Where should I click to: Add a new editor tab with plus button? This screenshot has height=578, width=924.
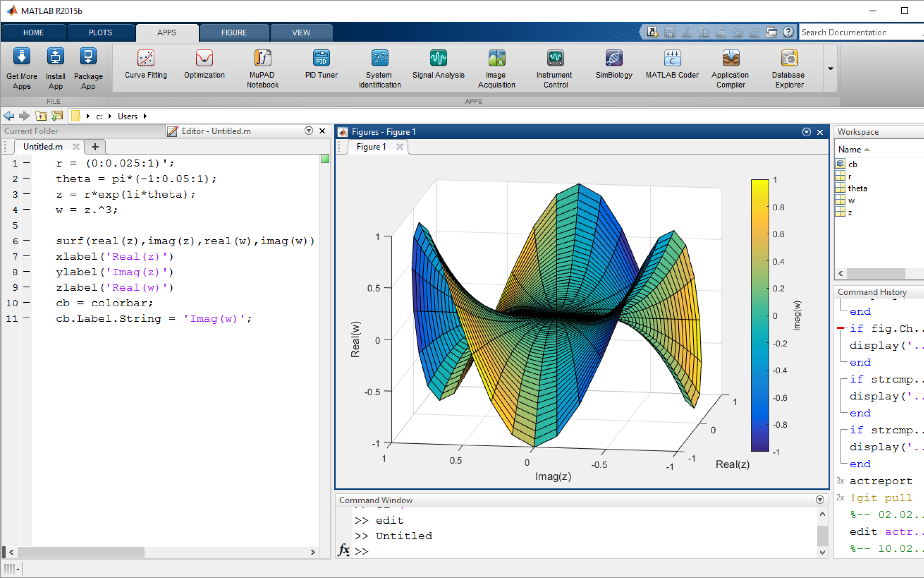tap(95, 147)
